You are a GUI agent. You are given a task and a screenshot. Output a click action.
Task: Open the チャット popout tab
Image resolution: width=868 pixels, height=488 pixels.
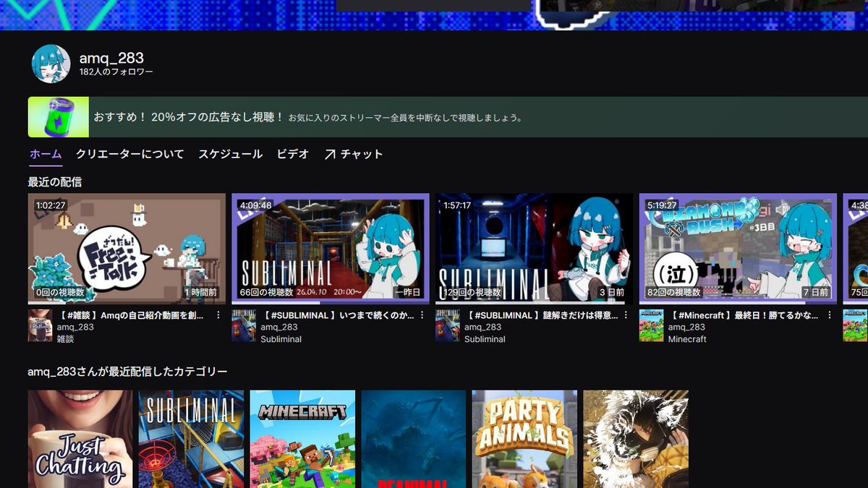pyautogui.click(x=354, y=154)
